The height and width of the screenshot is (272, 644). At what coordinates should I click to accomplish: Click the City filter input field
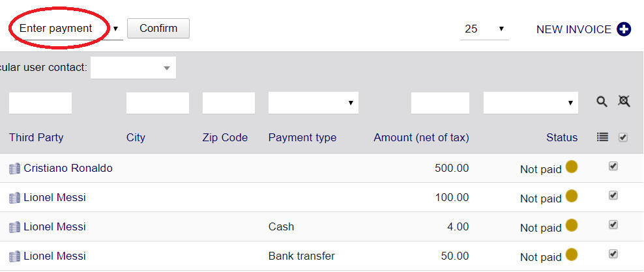157,103
